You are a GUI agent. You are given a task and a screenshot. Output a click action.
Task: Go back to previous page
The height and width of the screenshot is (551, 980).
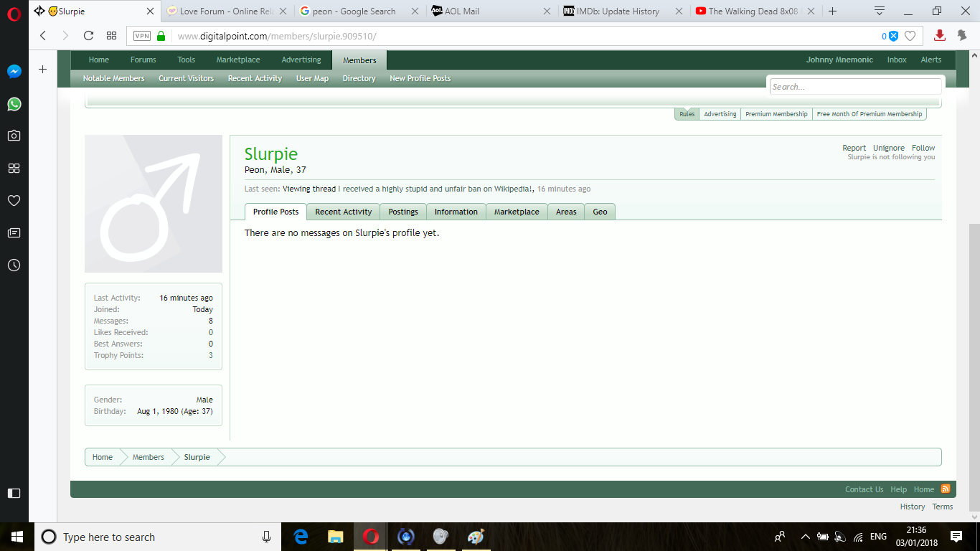click(43, 36)
